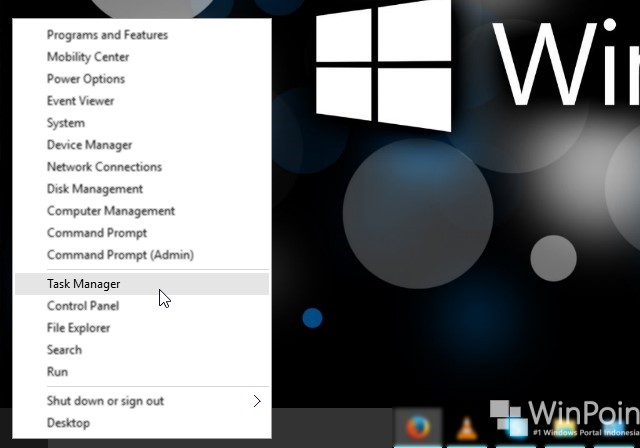Viewport: 640px width, 448px height.
Task: Open Disk Management
Action: coord(142,189)
